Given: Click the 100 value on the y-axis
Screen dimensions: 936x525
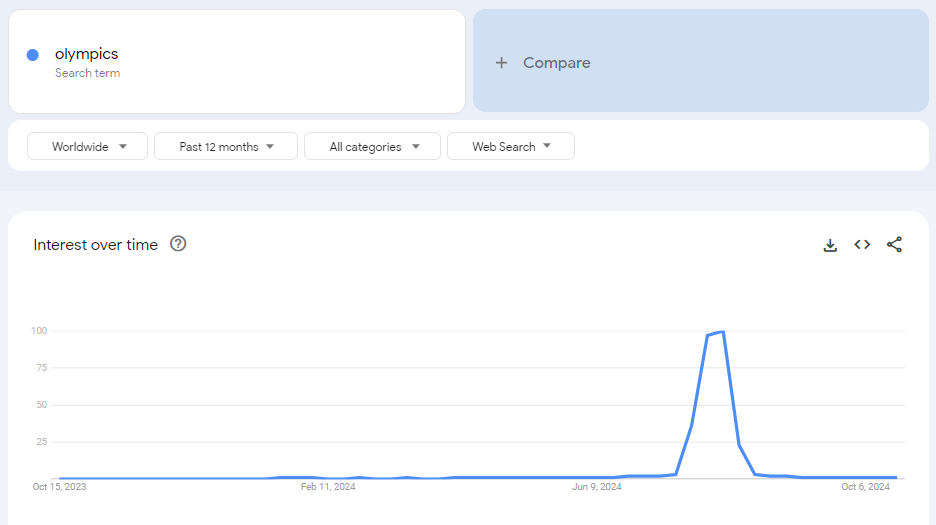Looking at the screenshot, I should pyautogui.click(x=40, y=331).
